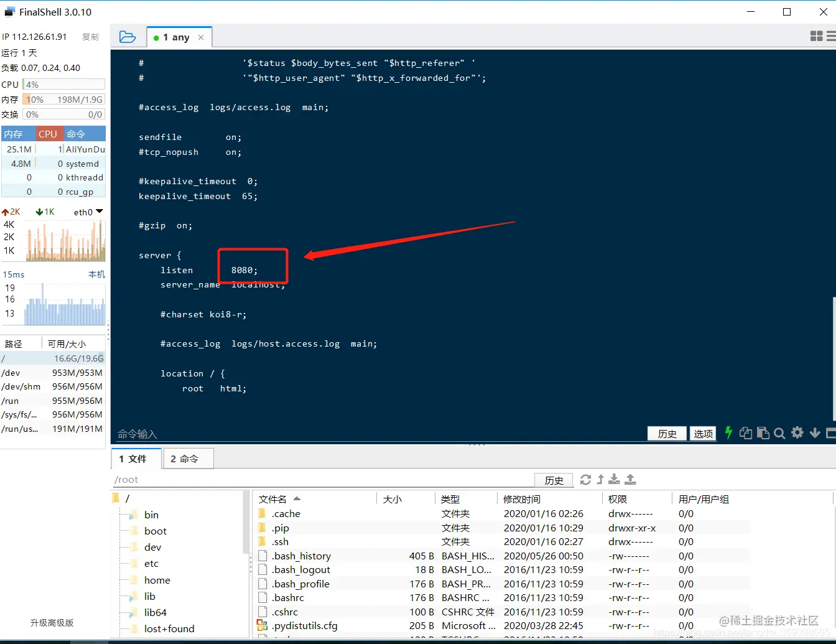Click 复制 to copy the IP

coord(90,37)
